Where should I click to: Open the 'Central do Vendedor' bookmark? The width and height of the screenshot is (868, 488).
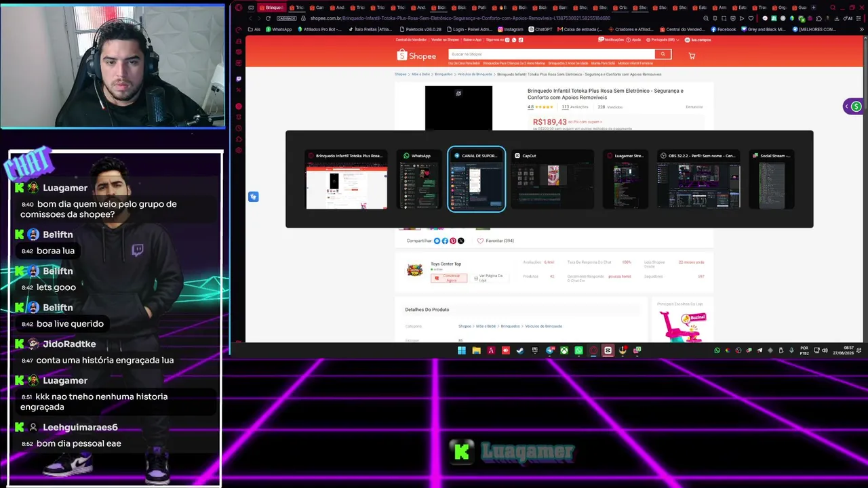(x=683, y=29)
